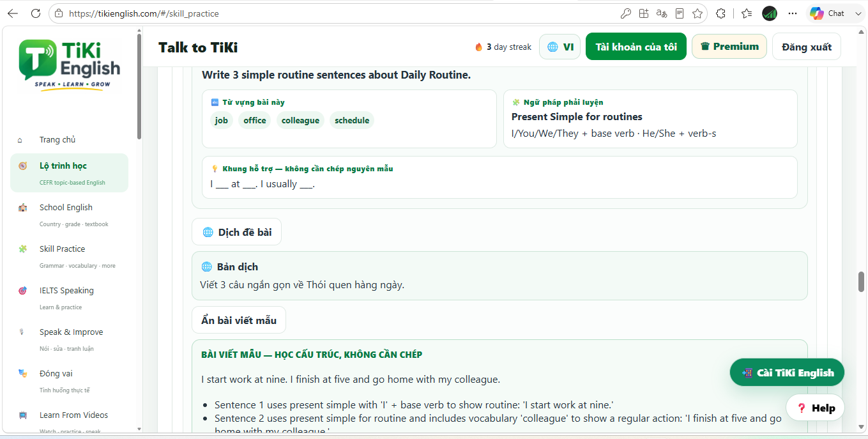Open School English in the sidebar
868x439 pixels.
[x=69, y=214]
